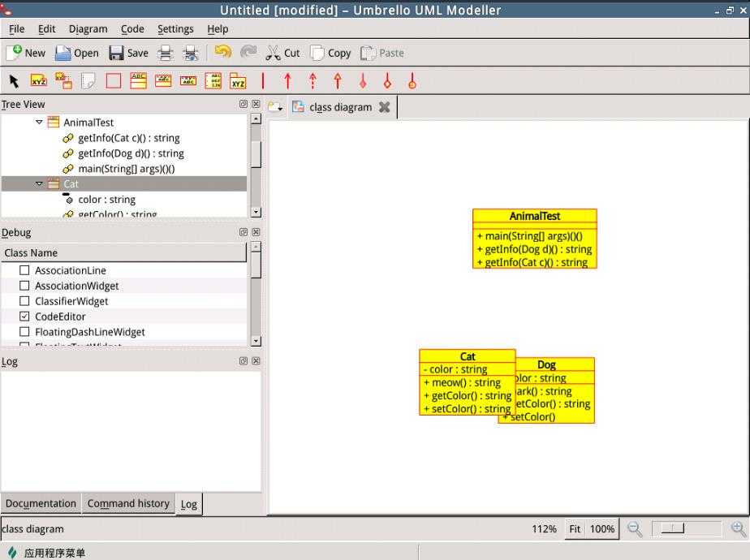Float the Log panel
Screen dimensions: 750x560
pos(244,360)
